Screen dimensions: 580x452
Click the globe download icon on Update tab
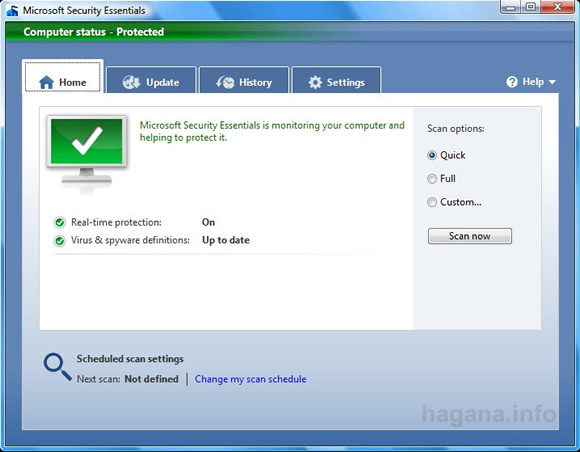131,82
